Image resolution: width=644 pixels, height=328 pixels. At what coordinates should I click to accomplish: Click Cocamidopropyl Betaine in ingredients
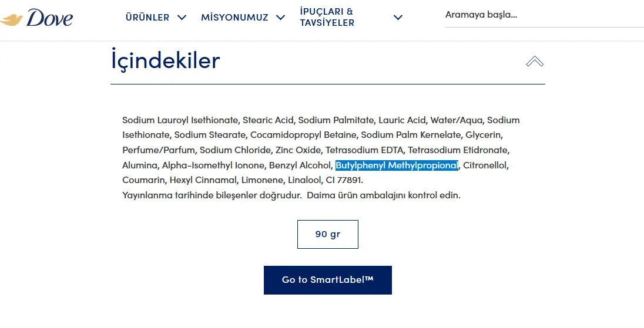pyautogui.click(x=303, y=135)
